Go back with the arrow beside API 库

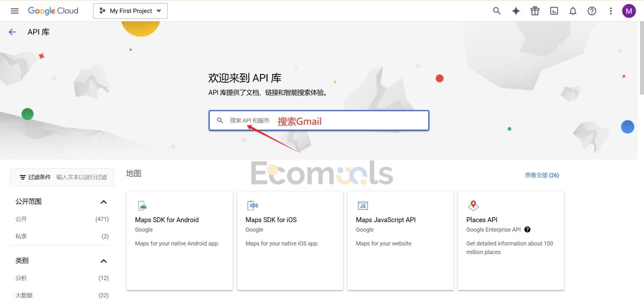coord(12,32)
